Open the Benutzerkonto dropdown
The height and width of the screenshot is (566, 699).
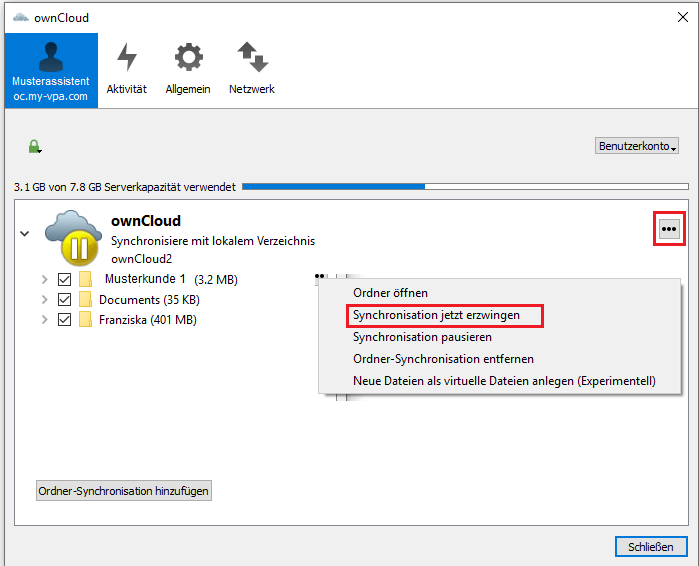pyautogui.click(x=637, y=146)
